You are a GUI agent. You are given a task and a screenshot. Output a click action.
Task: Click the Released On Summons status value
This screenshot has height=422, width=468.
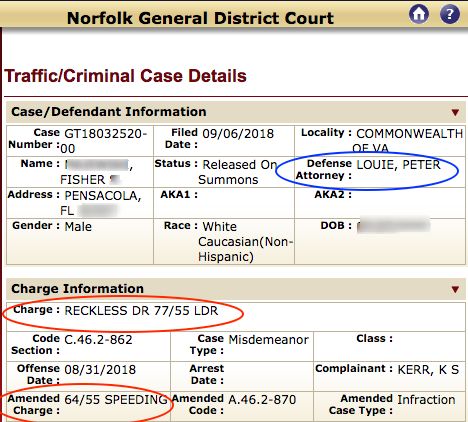pyautogui.click(x=237, y=172)
